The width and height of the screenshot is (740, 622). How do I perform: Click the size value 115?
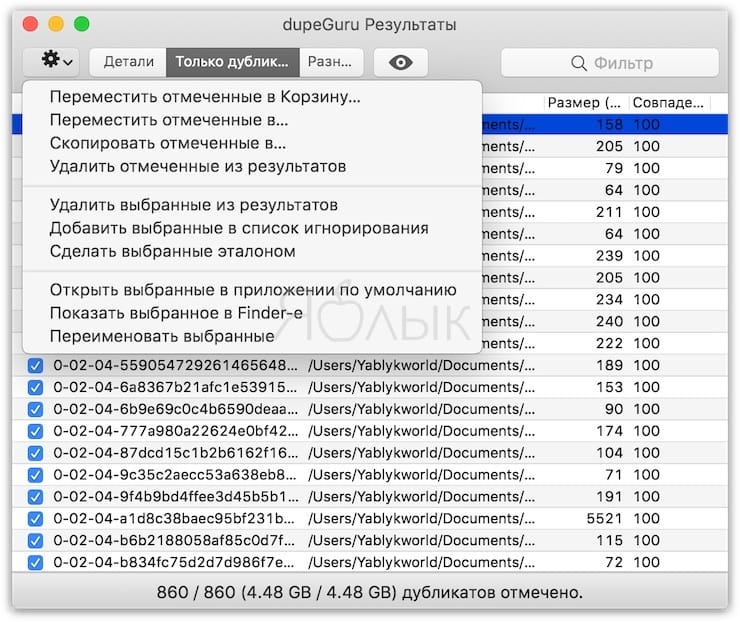(x=609, y=540)
